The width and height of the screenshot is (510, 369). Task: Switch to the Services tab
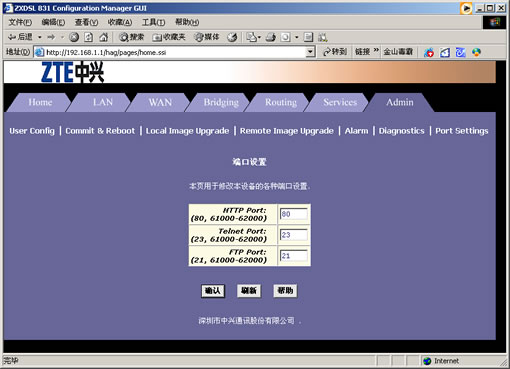tap(340, 102)
